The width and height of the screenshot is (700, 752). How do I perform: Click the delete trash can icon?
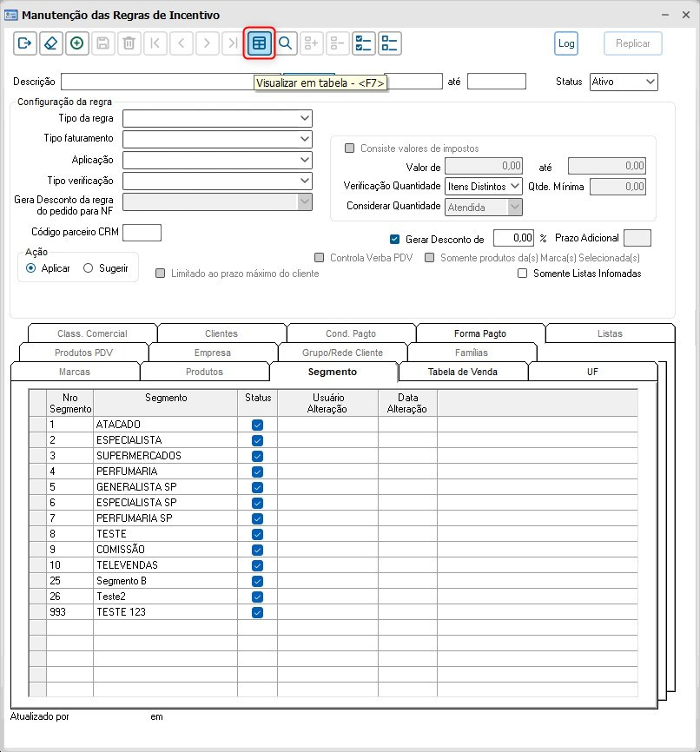(x=129, y=43)
